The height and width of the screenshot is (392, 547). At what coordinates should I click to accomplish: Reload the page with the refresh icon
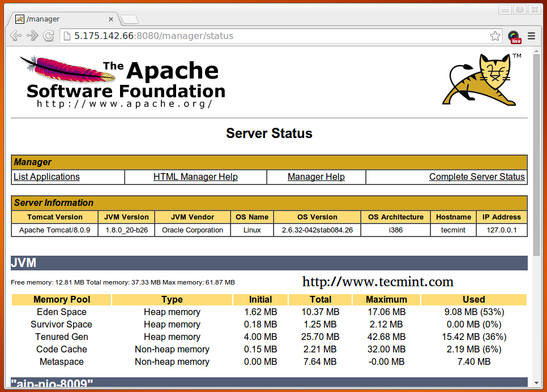[x=49, y=36]
